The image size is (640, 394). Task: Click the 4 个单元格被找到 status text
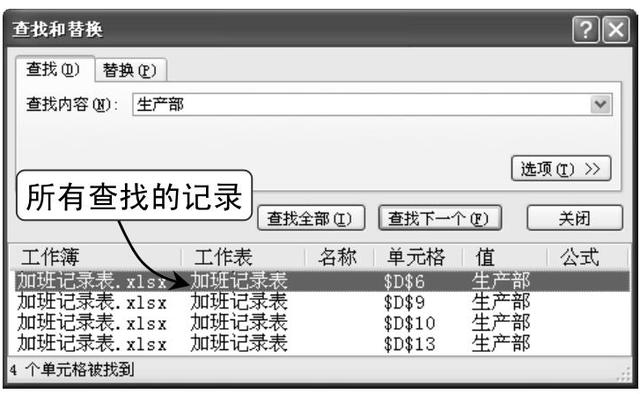click(72, 370)
